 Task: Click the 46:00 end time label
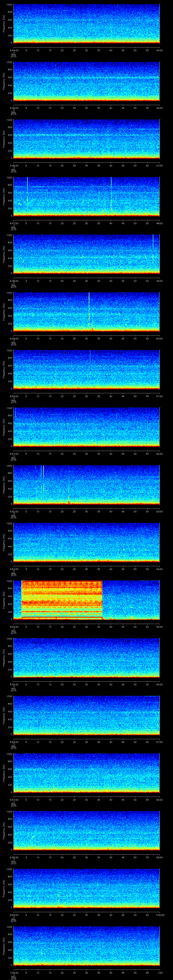pos(159,108)
